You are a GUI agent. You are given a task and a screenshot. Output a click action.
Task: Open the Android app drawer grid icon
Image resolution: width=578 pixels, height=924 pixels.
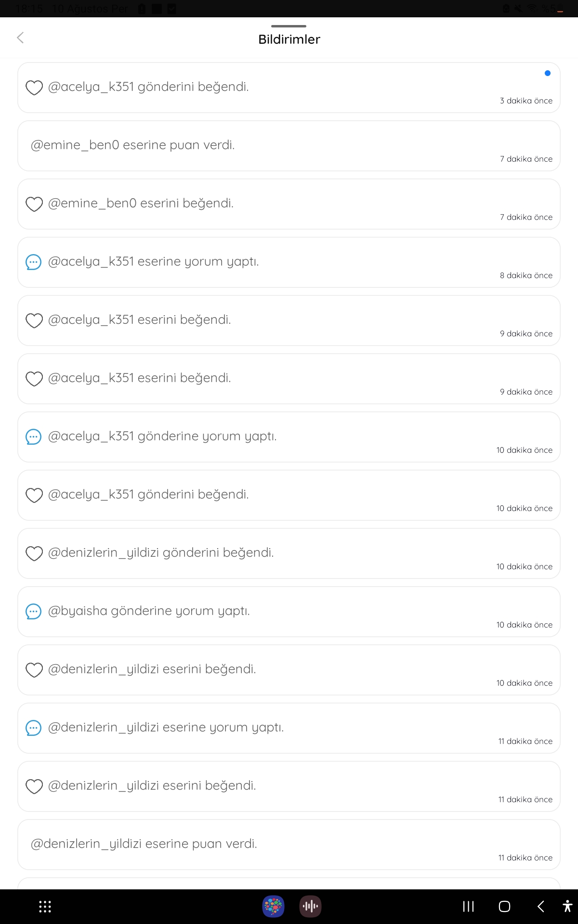45,907
